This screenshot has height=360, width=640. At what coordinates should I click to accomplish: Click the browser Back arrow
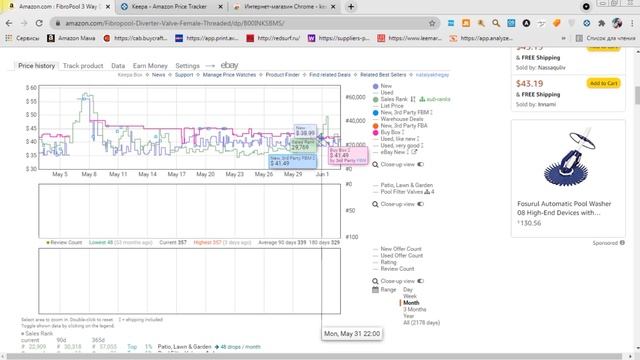pos(9,23)
